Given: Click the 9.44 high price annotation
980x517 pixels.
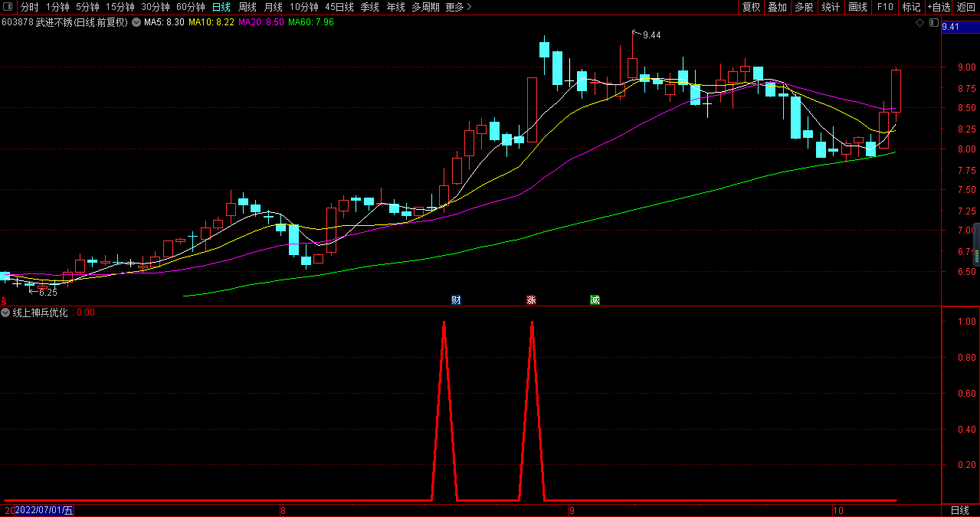Looking at the screenshot, I should (651, 35).
